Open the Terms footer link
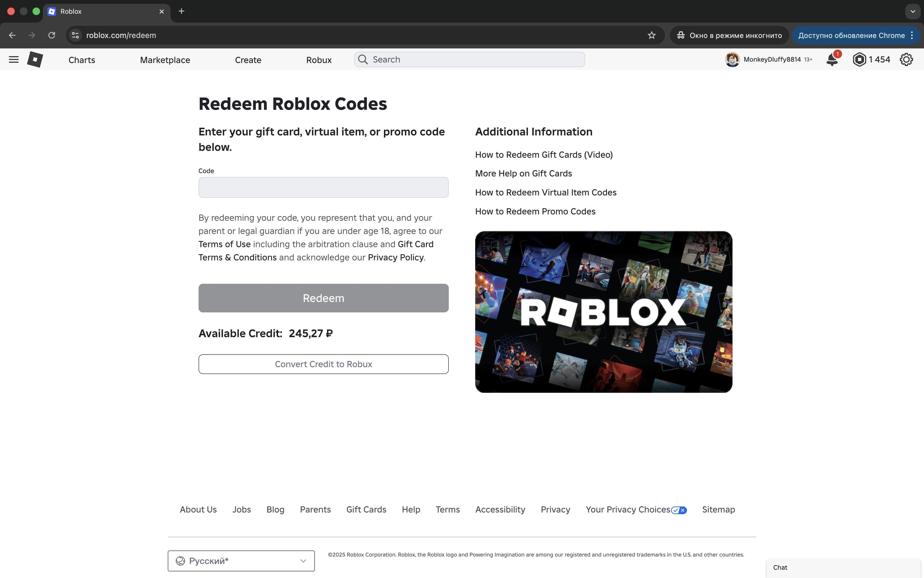The image size is (924, 578). point(447,509)
